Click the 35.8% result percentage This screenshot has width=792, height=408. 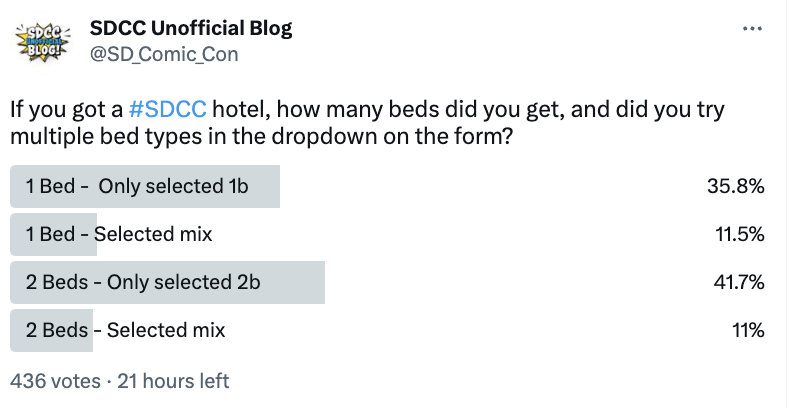(735, 186)
